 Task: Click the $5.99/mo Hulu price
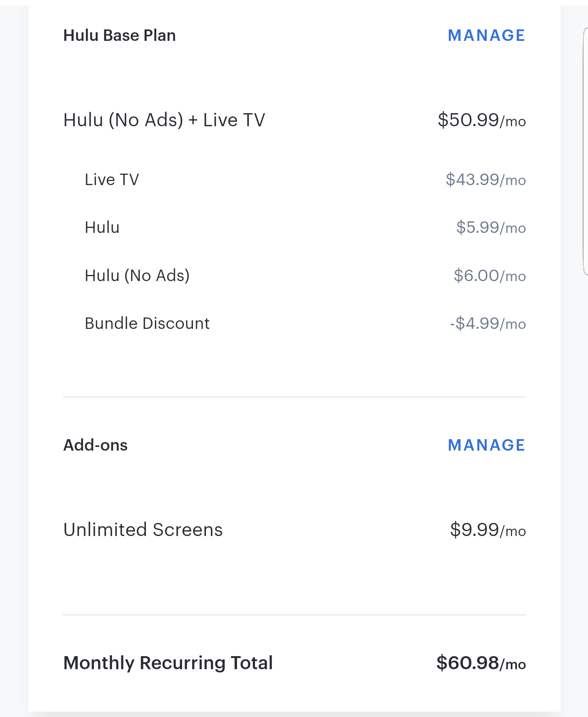coord(491,228)
